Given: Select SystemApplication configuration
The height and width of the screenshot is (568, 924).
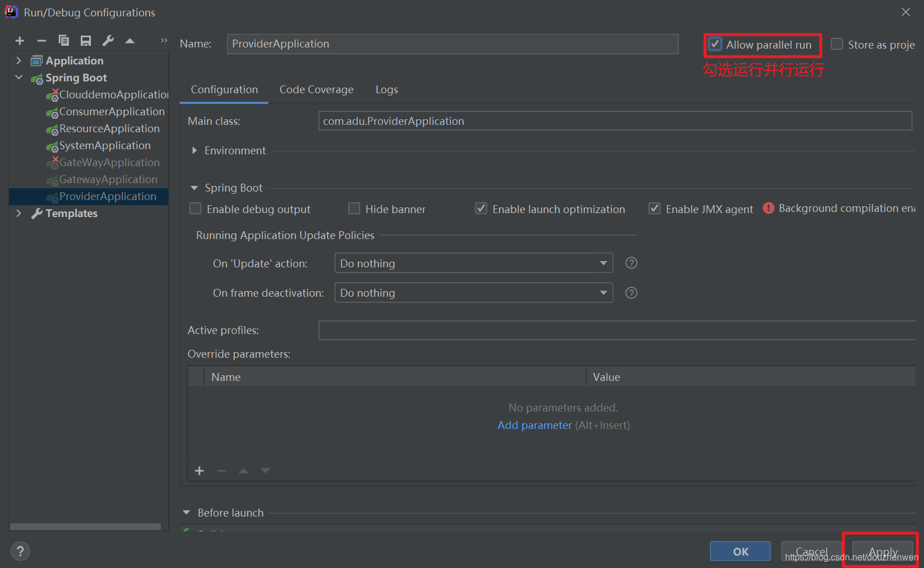Looking at the screenshot, I should click(98, 145).
